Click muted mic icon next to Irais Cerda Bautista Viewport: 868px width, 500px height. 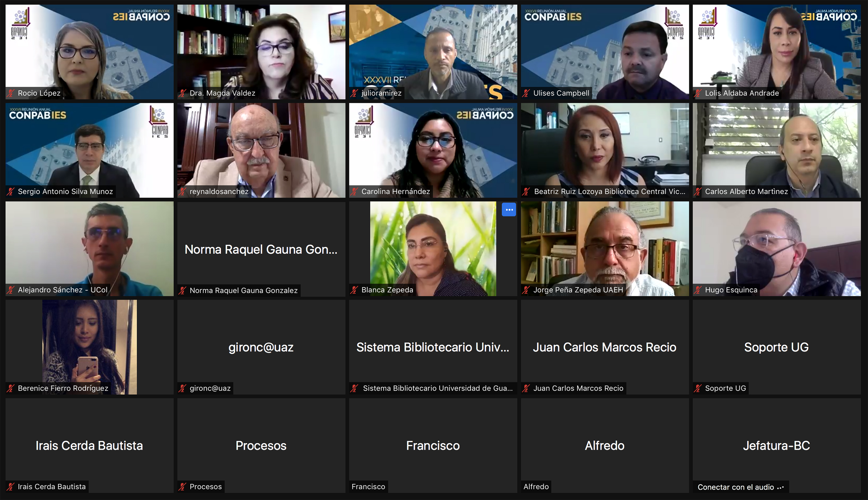point(11,487)
